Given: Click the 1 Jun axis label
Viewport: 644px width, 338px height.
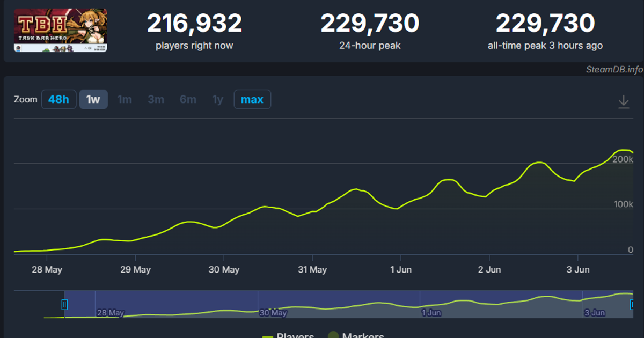Looking at the screenshot, I should pos(401,269).
